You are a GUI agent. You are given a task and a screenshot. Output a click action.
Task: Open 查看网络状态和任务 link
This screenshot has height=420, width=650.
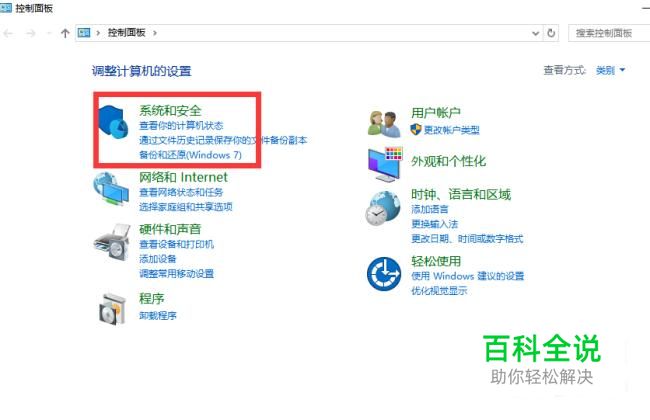(181, 192)
